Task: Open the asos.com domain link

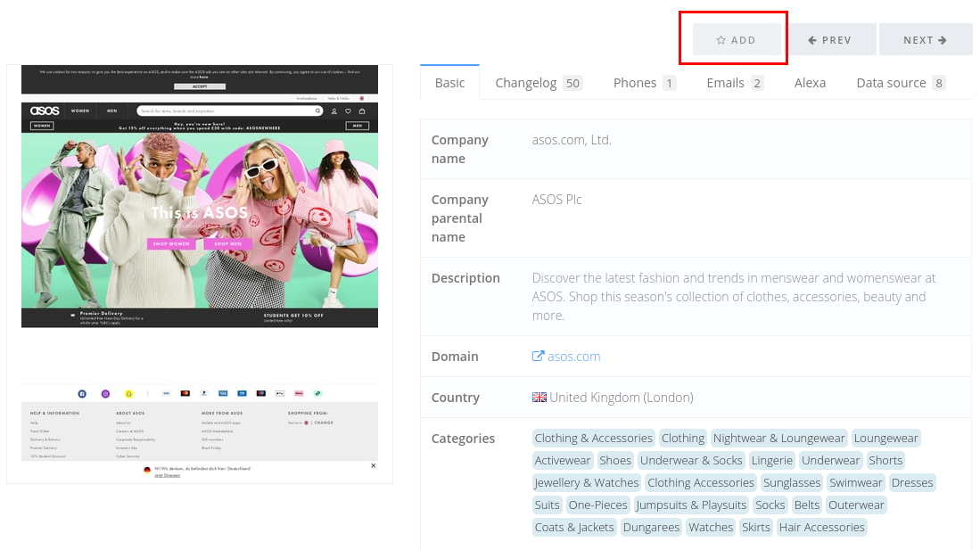Action: click(573, 357)
